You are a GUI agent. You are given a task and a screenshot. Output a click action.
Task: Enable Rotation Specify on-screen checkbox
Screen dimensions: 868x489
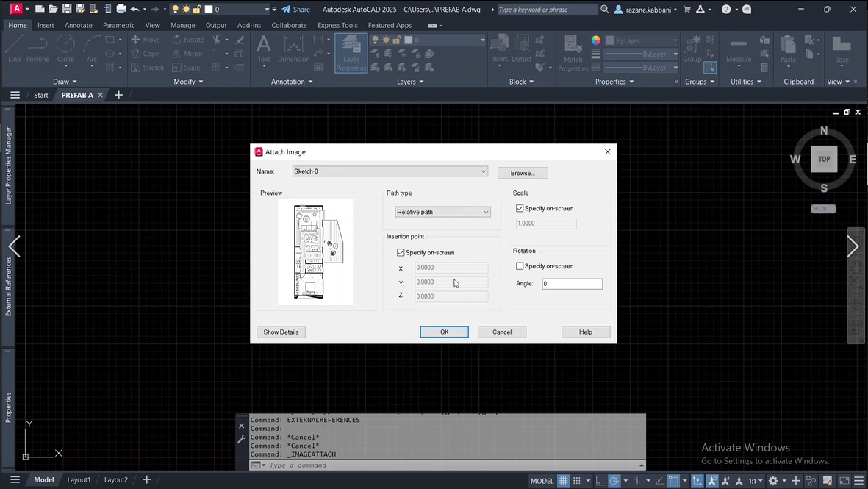[x=520, y=266]
